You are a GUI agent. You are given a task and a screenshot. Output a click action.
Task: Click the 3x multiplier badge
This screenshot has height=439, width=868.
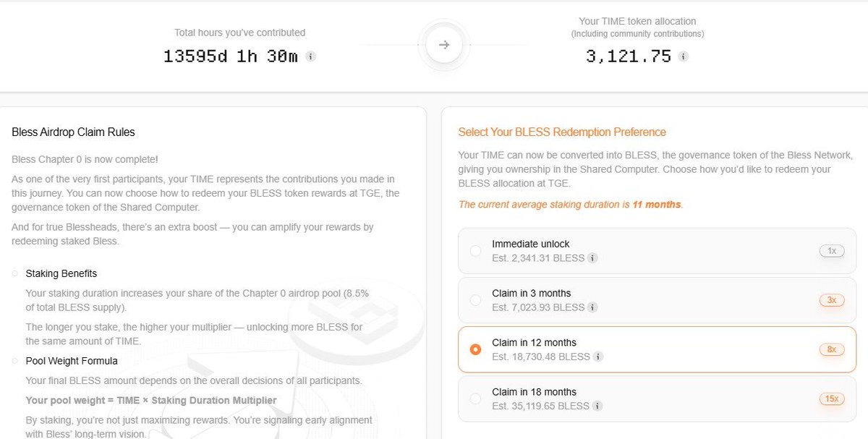tap(832, 300)
